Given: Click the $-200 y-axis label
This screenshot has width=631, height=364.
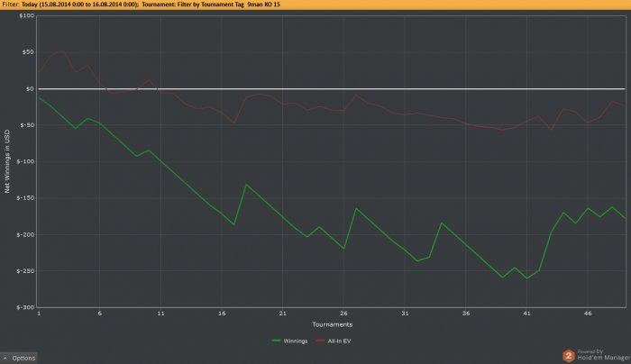Looking at the screenshot, I should pyautogui.click(x=26, y=234).
